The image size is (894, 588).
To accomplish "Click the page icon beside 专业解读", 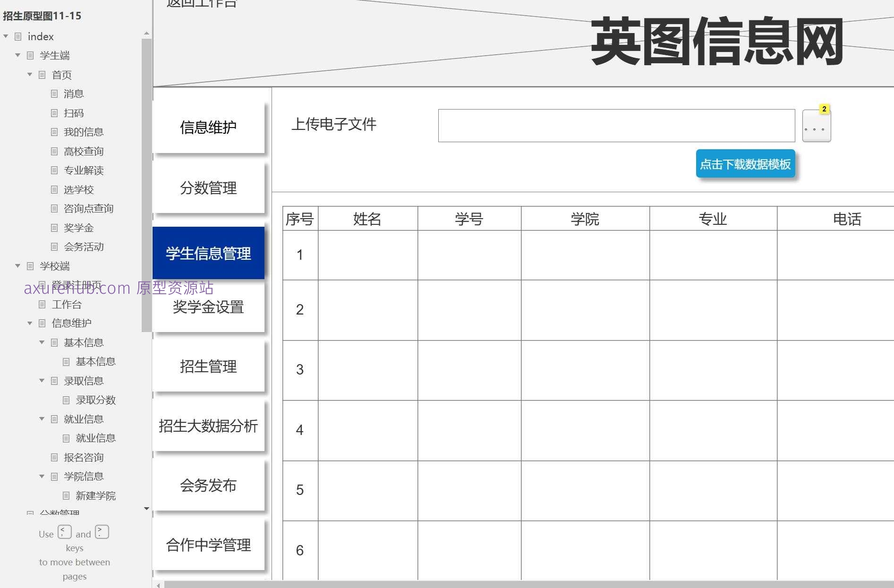I will click(x=54, y=170).
